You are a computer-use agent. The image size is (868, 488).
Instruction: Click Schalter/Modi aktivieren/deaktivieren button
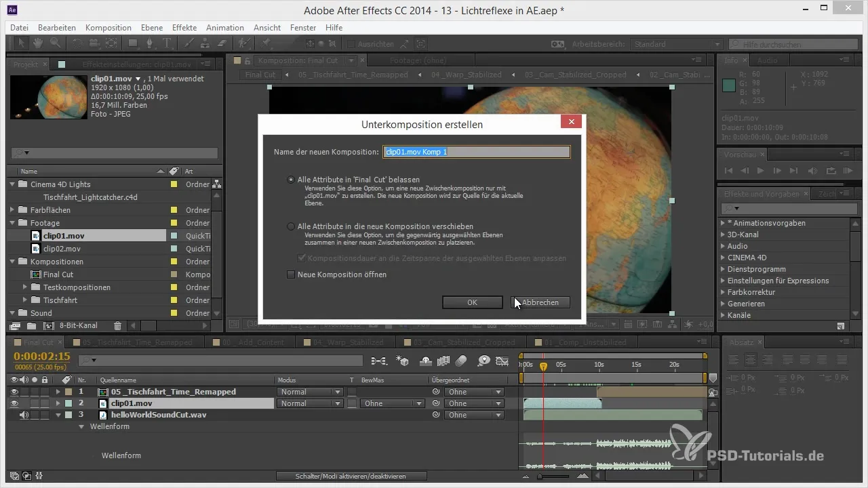tap(351, 476)
